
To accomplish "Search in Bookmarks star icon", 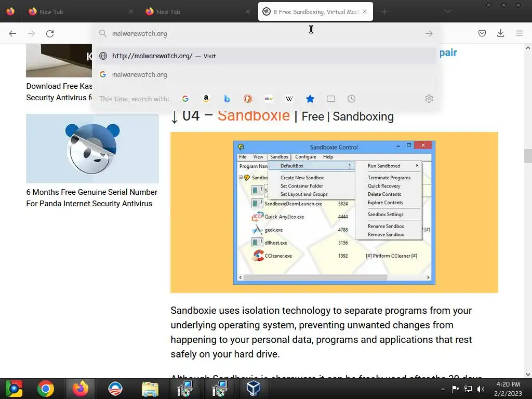I will pos(310,99).
